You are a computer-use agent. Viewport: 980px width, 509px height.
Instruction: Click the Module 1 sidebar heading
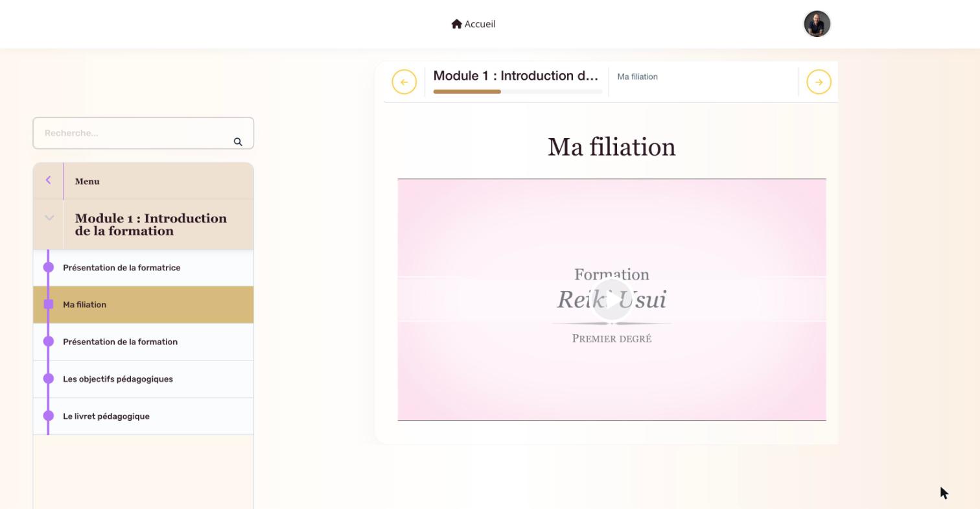151,224
